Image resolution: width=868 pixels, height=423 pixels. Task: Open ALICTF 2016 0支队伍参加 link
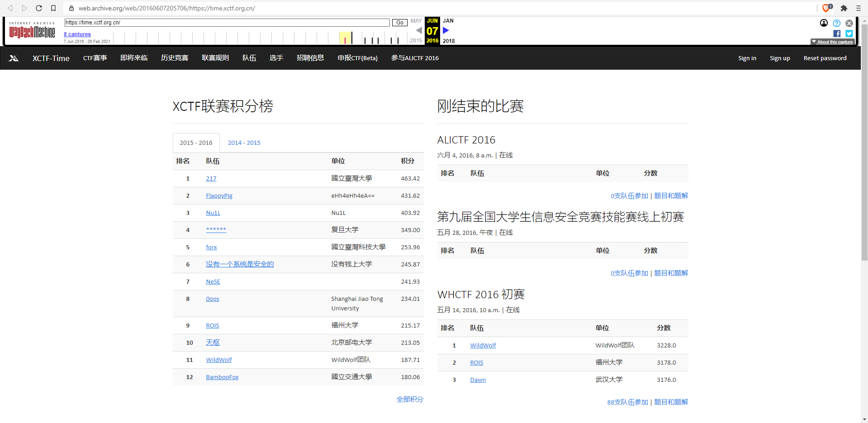pos(630,196)
